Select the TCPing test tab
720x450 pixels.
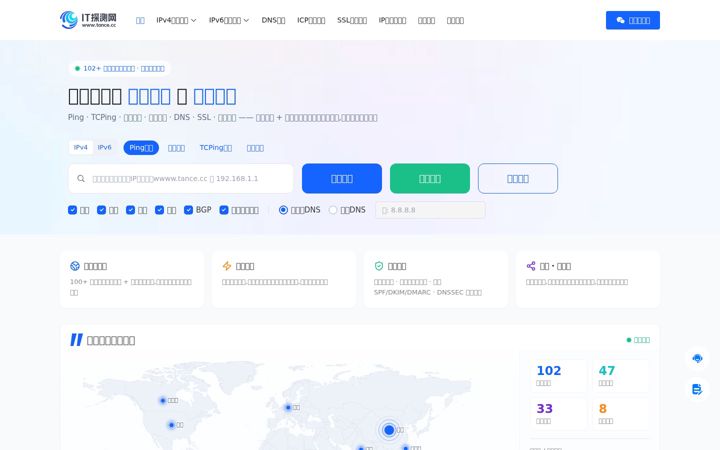[x=215, y=147]
